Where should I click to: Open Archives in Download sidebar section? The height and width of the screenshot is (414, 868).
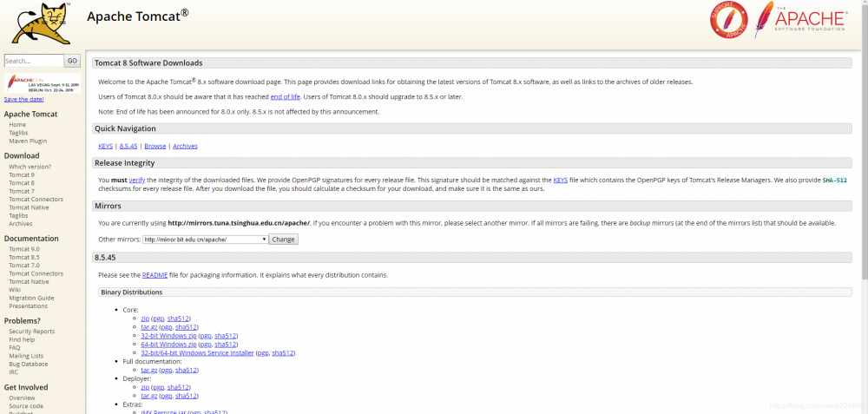click(x=21, y=224)
